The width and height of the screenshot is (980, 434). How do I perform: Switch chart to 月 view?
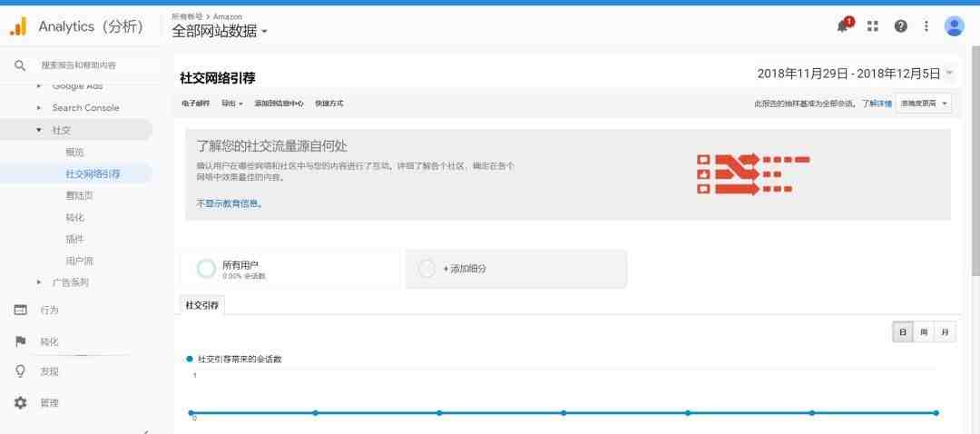tap(945, 332)
